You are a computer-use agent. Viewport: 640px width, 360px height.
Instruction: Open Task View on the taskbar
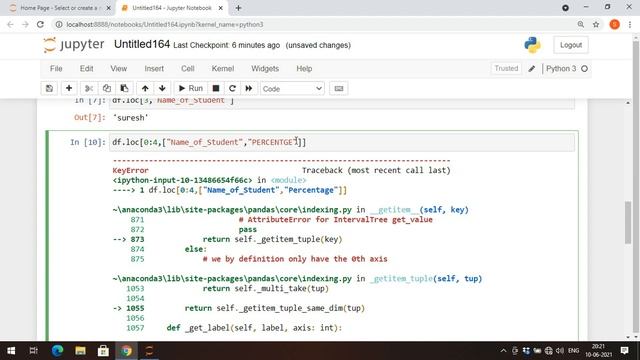(33, 351)
